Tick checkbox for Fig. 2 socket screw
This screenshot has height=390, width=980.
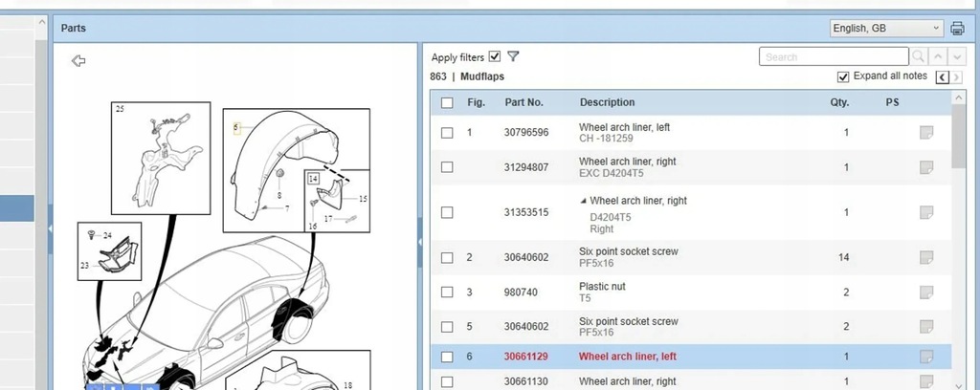coord(447,257)
